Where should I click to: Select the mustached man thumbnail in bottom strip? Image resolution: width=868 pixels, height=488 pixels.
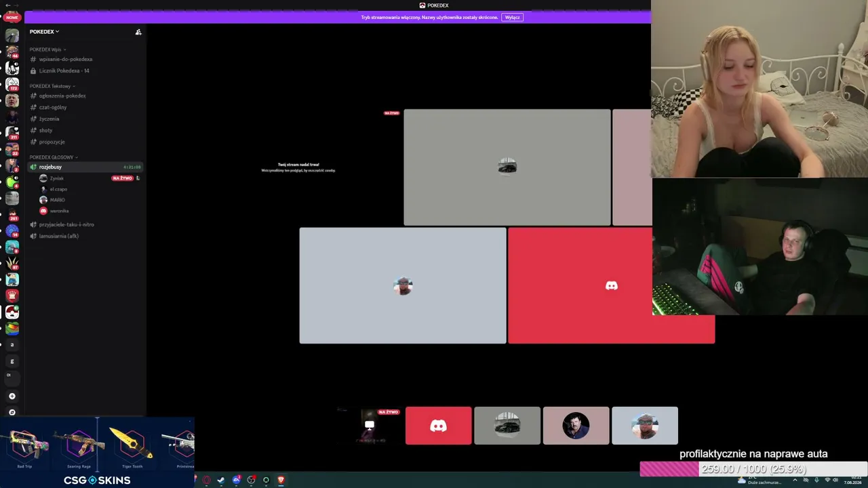click(576, 426)
